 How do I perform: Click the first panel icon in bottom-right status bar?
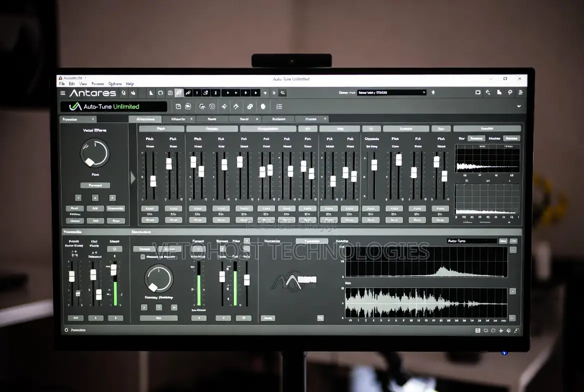pos(477,330)
